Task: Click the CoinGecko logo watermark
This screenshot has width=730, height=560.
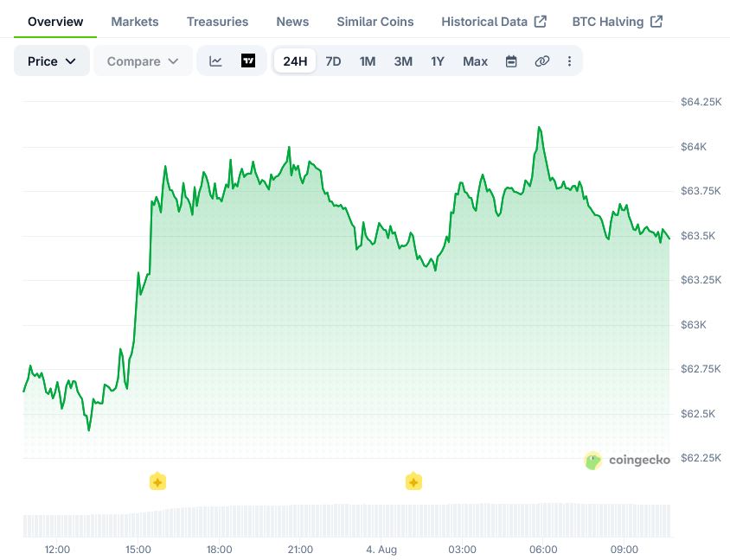Action: [x=627, y=460]
